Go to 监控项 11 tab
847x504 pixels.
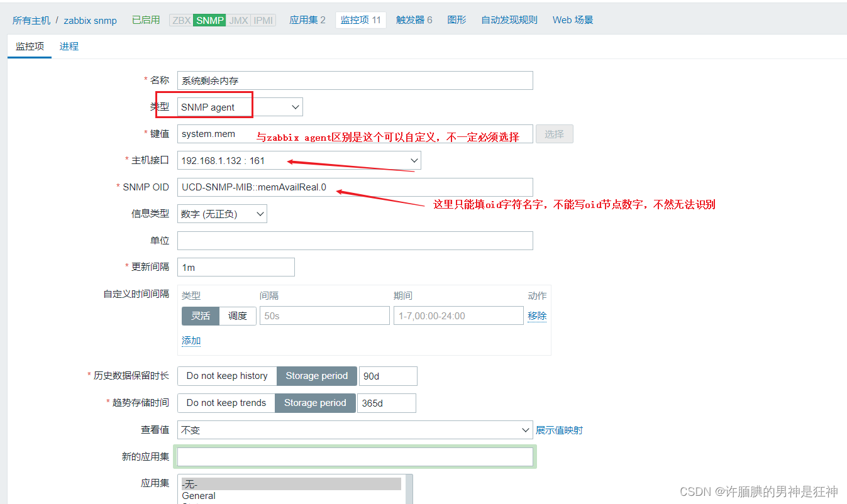tap(361, 20)
